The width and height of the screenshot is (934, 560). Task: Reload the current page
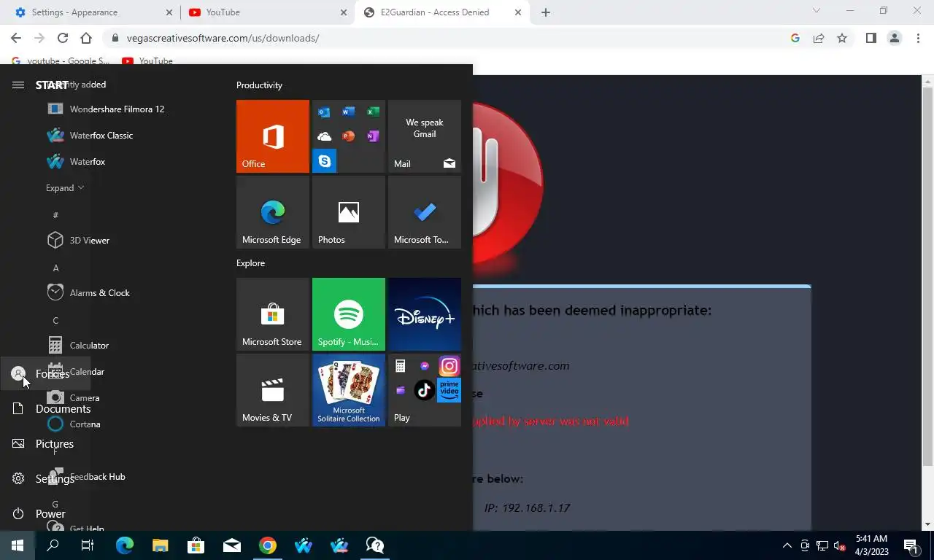tap(63, 38)
